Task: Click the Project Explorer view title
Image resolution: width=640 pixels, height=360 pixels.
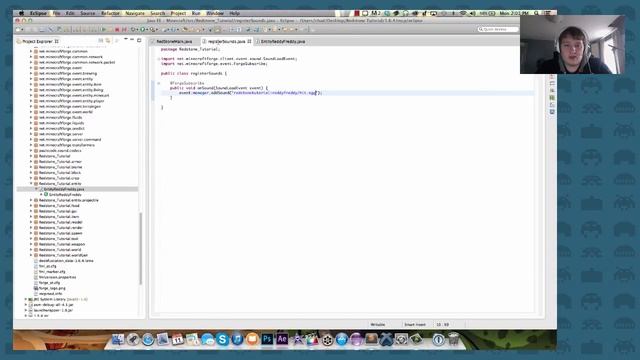Action: [37, 42]
